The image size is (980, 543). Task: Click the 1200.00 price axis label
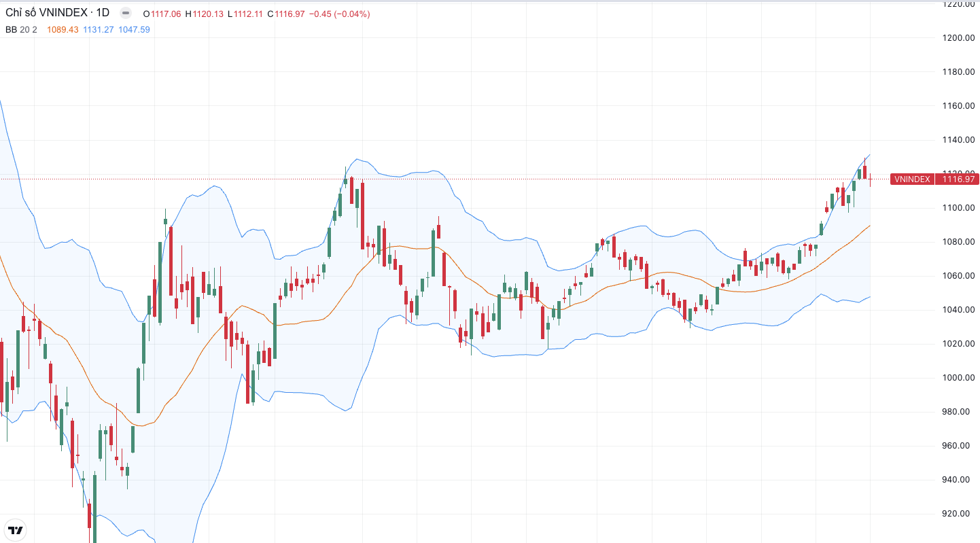(959, 38)
